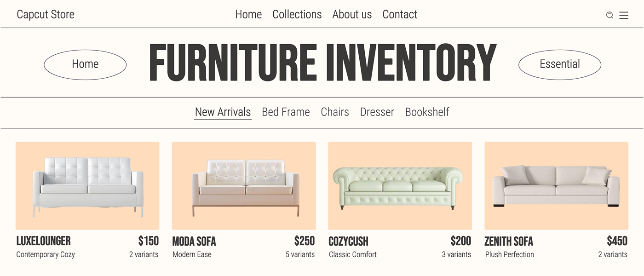Click the search magnifier icon
The height and width of the screenshot is (276, 644).
click(x=609, y=15)
